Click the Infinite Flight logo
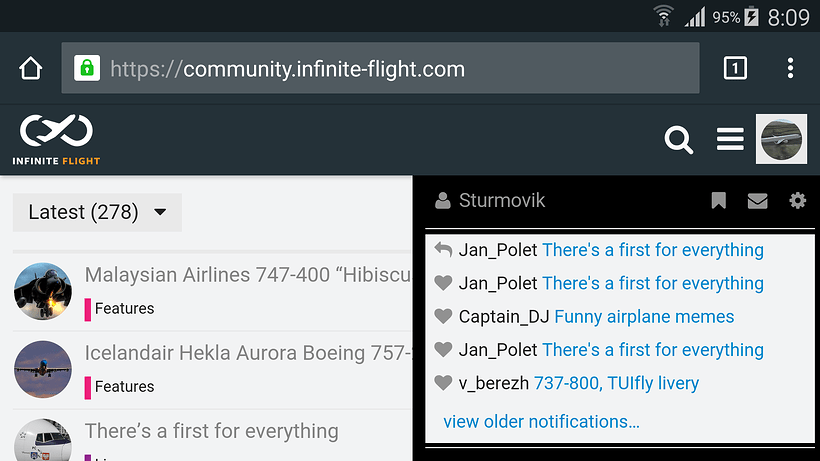Image resolution: width=820 pixels, height=461 pixels. click(57, 139)
